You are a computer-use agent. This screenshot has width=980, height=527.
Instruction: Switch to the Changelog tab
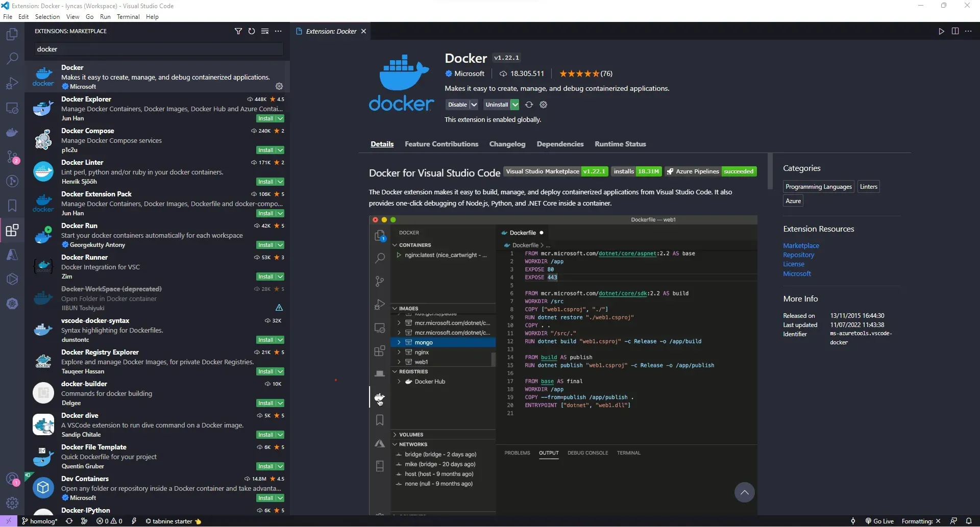click(507, 144)
